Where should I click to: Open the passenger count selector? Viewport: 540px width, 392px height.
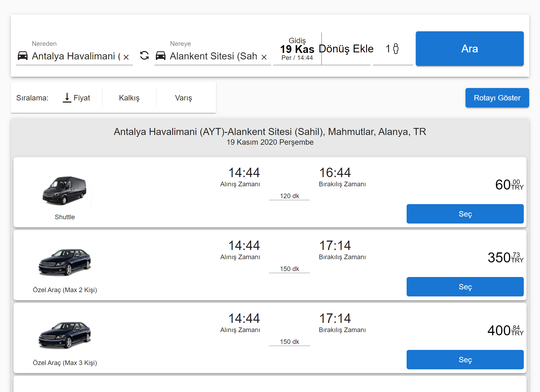[x=393, y=49]
